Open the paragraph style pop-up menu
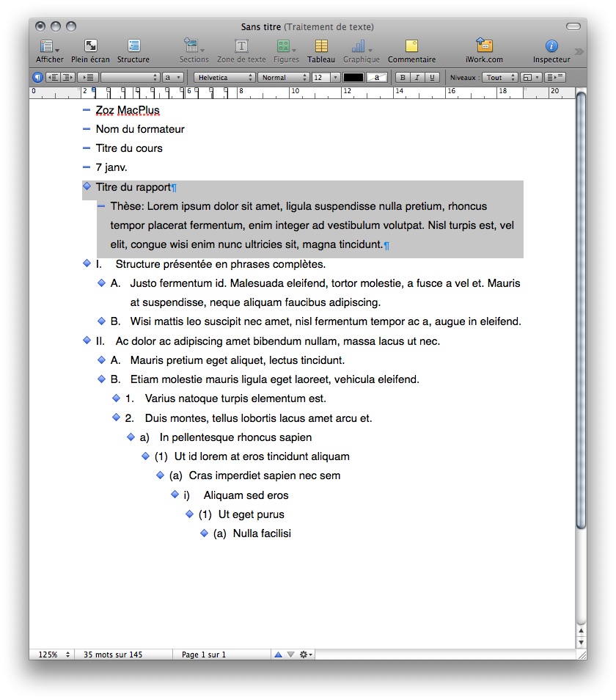The width and height of the screenshot is (616, 700). coord(130,77)
